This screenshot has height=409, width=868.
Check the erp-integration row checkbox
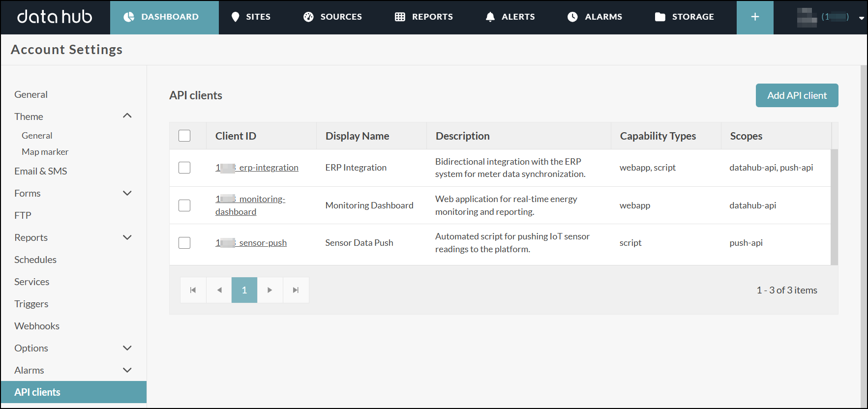tap(184, 168)
